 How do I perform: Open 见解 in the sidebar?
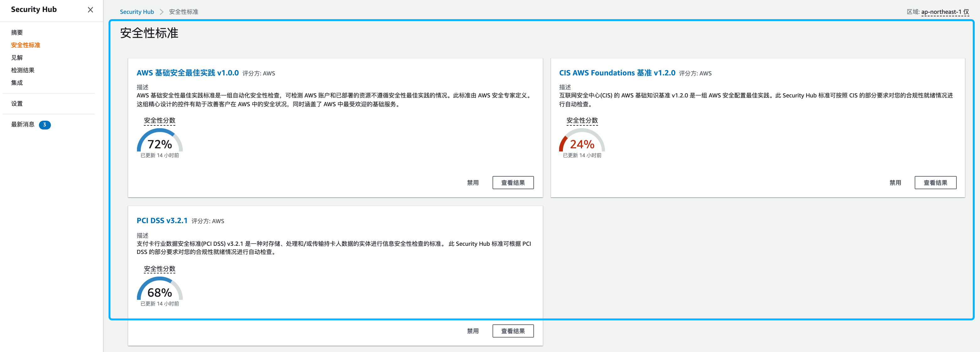[17, 58]
